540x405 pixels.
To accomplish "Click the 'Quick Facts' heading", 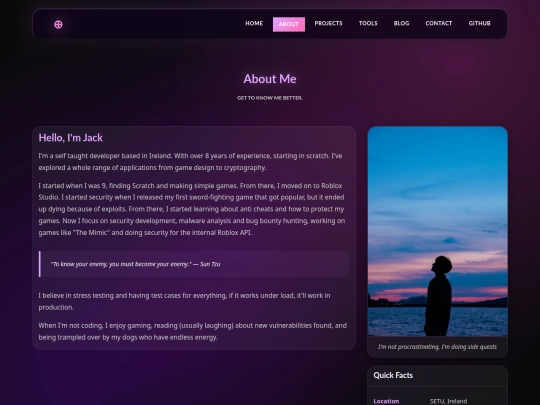I will 393,375.
